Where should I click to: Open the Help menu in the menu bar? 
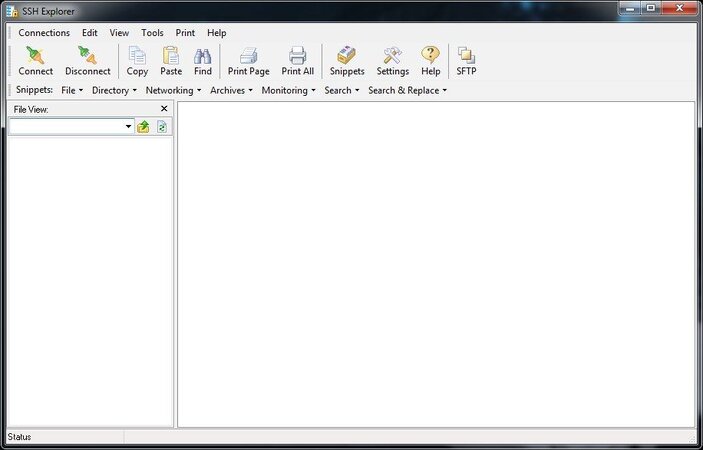click(x=217, y=33)
